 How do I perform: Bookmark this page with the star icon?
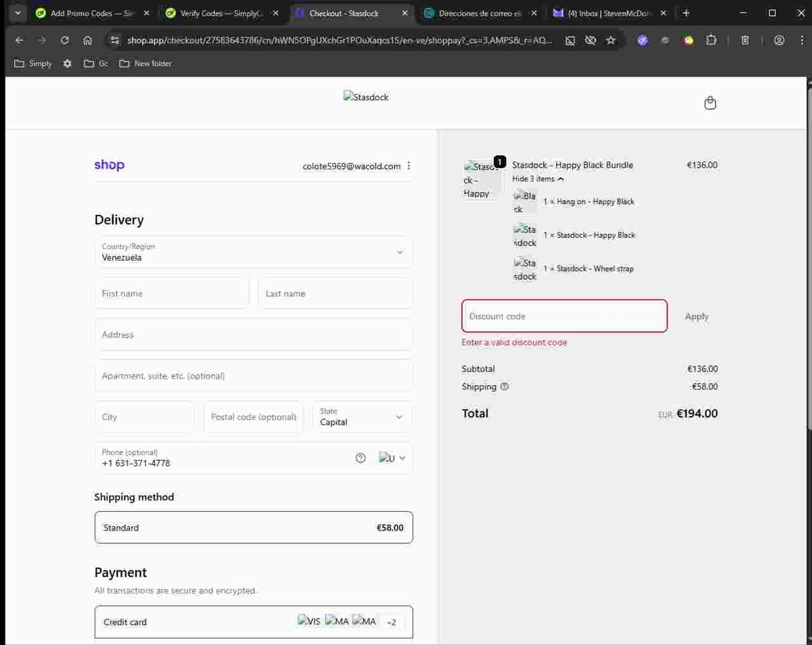(611, 40)
